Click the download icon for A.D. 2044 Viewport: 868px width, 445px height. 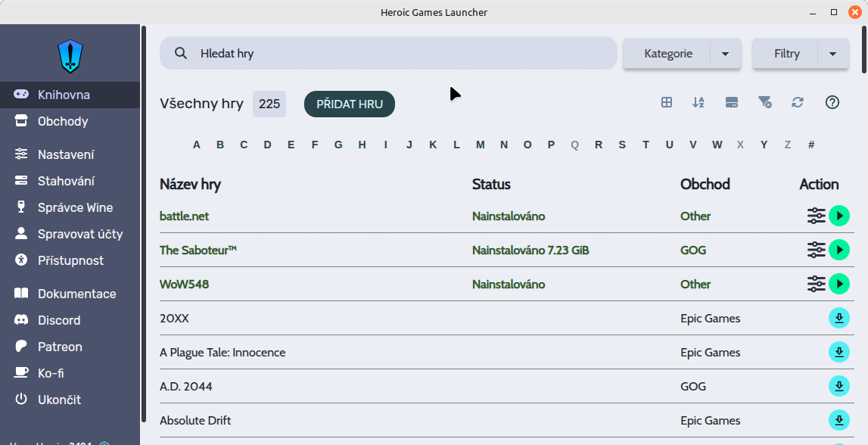click(x=839, y=386)
